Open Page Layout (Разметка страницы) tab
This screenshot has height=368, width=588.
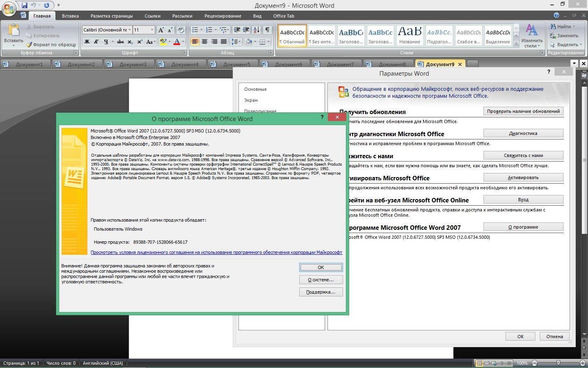pyautogui.click(x=111, y=16)
